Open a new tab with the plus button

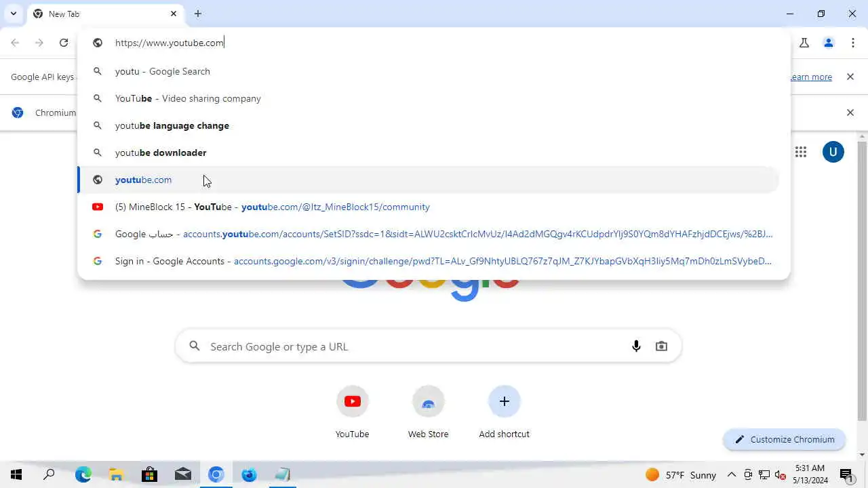[198, 14]
